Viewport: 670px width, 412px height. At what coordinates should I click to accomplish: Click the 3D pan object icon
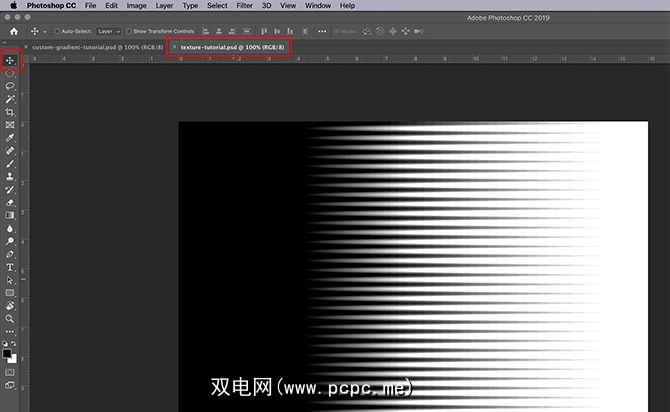393,31
